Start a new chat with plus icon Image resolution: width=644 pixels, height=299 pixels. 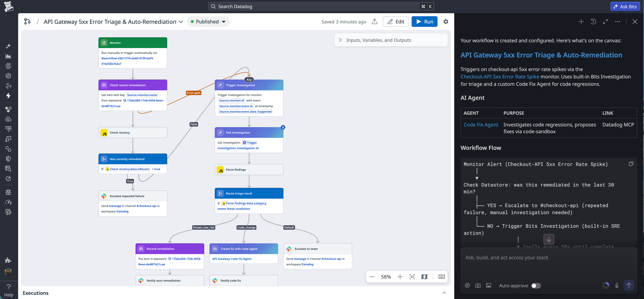coord(581,22)
